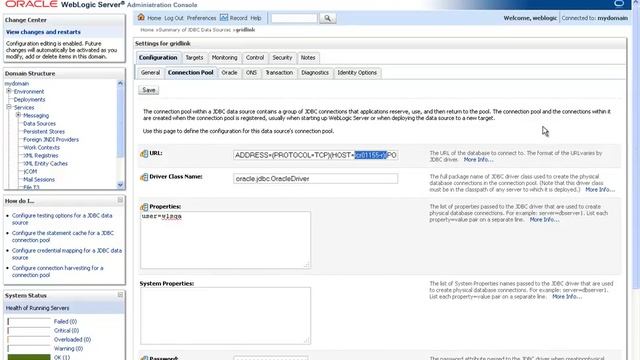Click the Domain Structure scroll-down arrow
The image size is (640, 360).
pyautogui.click(x=120, y=184)
